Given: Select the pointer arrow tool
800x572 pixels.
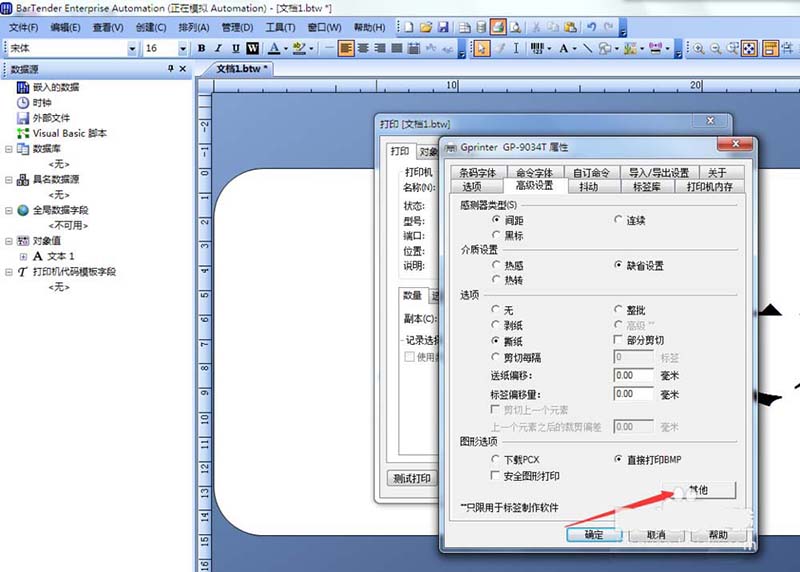Looking at the screenshot, I should 481,48.
